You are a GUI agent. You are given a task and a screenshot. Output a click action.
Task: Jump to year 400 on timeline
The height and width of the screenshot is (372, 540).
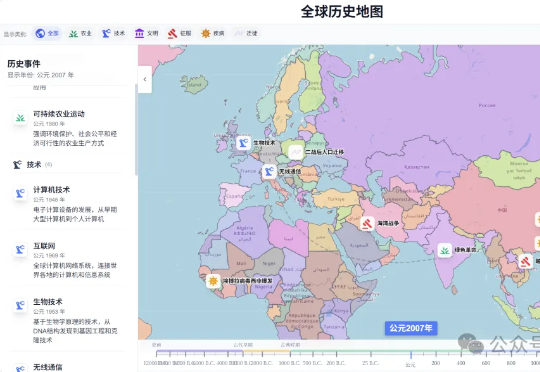click(x=461, y=363)
